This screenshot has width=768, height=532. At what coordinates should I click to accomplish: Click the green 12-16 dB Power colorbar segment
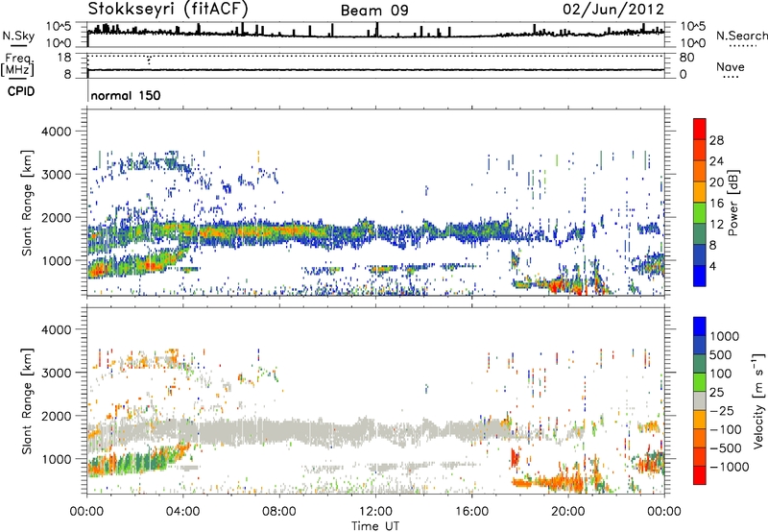(x=700, y=213)
